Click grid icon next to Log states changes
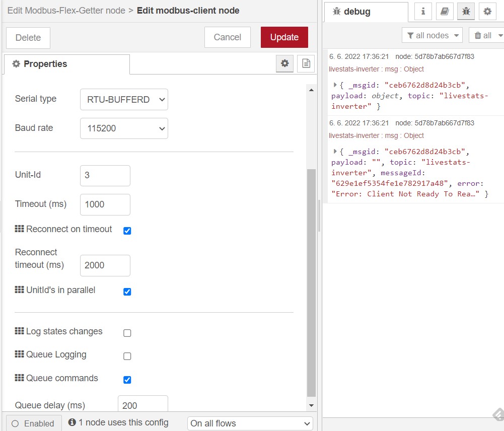This screenshot has height=431, width=504. tap(19, 331)
